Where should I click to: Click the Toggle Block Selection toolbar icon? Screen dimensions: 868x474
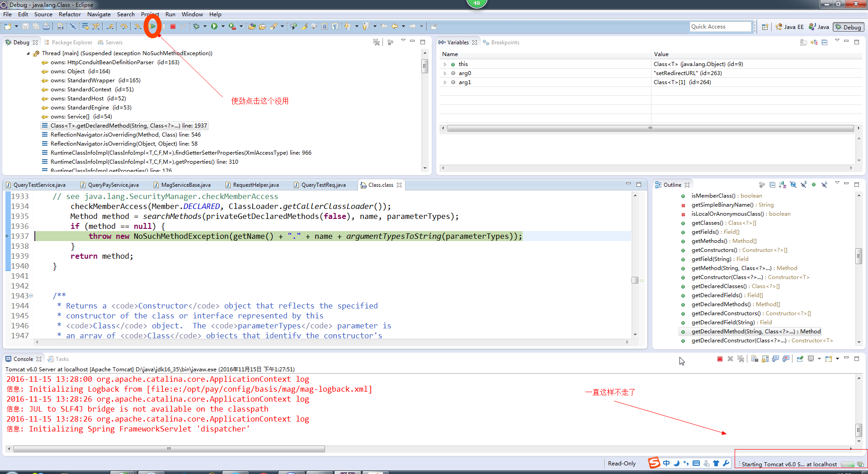[x=325, y=27]
